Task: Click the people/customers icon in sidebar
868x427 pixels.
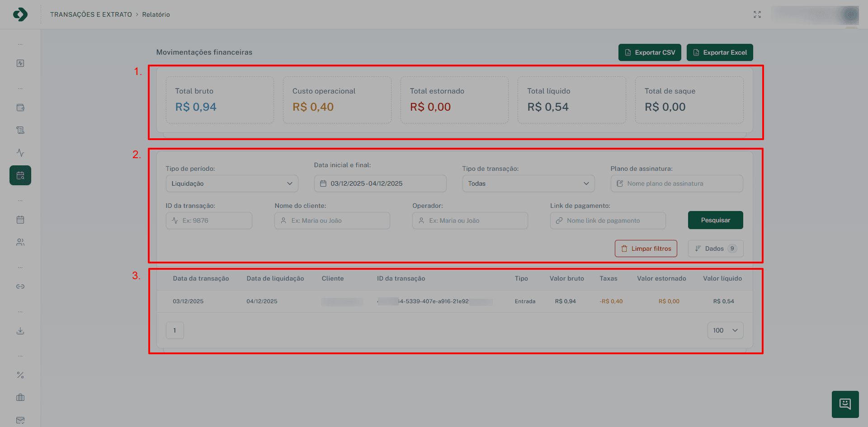Action: pos(20,242)
